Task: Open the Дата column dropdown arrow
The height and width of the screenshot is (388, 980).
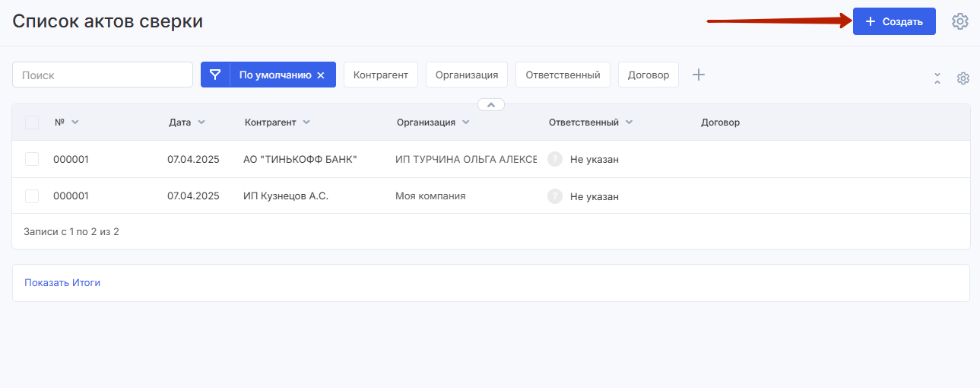Action: click(201, 122)
